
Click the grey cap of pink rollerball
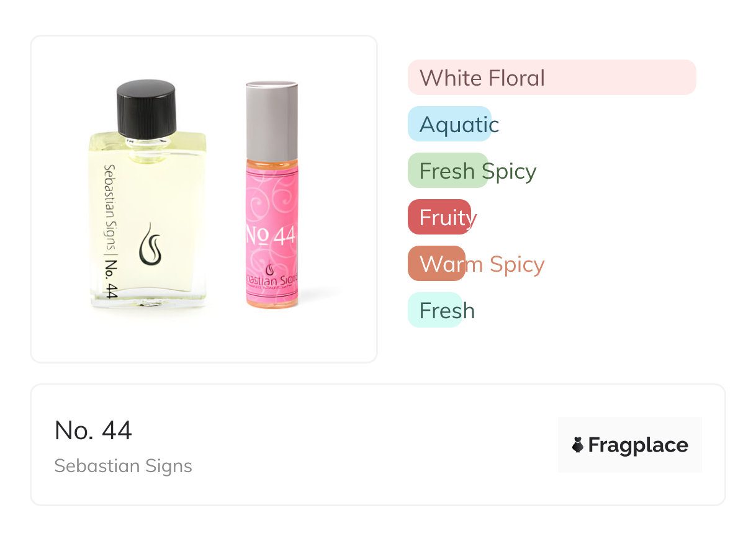pyautogui.click(x=272, y=120)
